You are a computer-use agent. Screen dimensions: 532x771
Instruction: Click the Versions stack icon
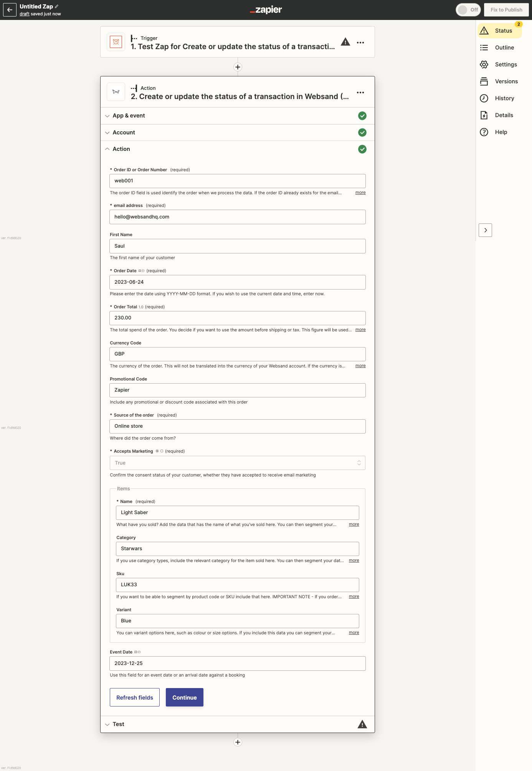[x=484, y=81]
